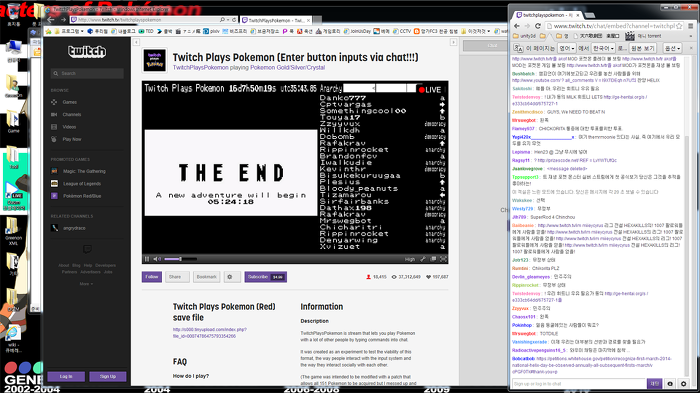Collapse the right chat column arrow
Viewport: 700px width, 393px height.
[453, 42]
